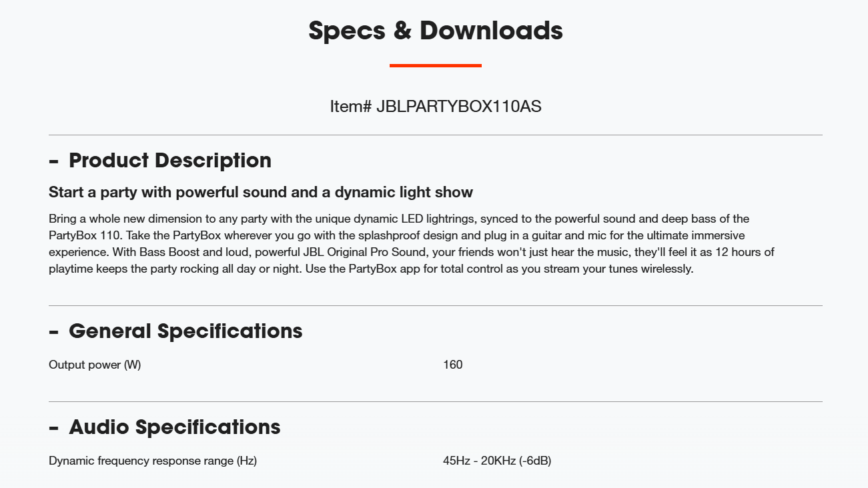Click the 45Hz - 20KHz (-6dB) value
Viewport: 868px width, 488px height.
[497, 461]
